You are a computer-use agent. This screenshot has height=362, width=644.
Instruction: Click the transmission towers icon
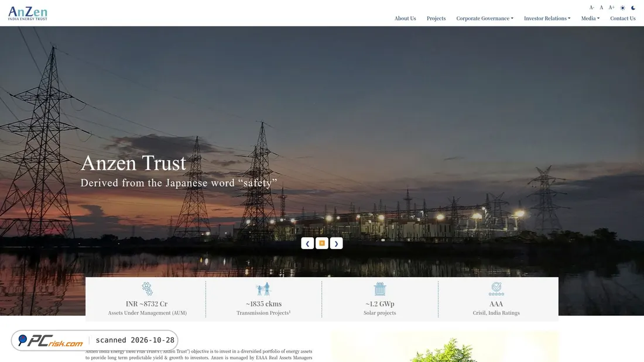263,289
